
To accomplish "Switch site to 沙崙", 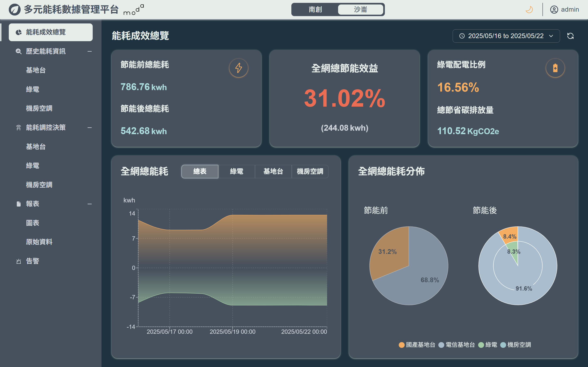I will [360, 10].
